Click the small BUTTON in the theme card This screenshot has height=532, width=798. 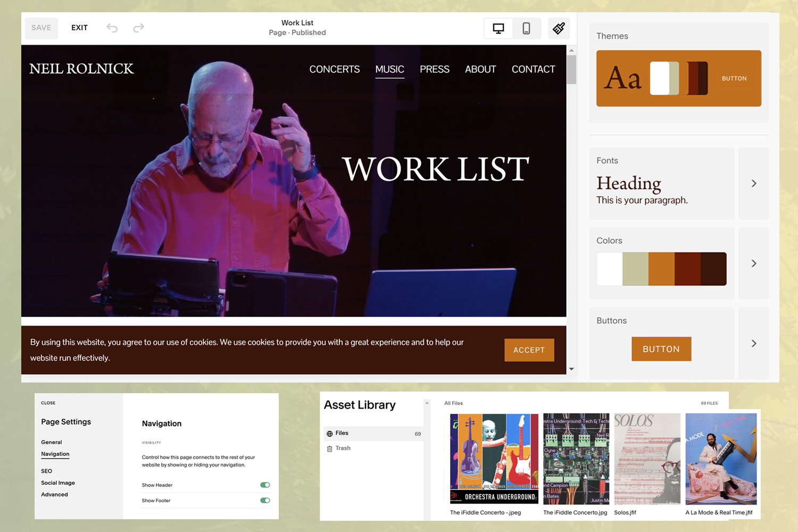[734, 78]
